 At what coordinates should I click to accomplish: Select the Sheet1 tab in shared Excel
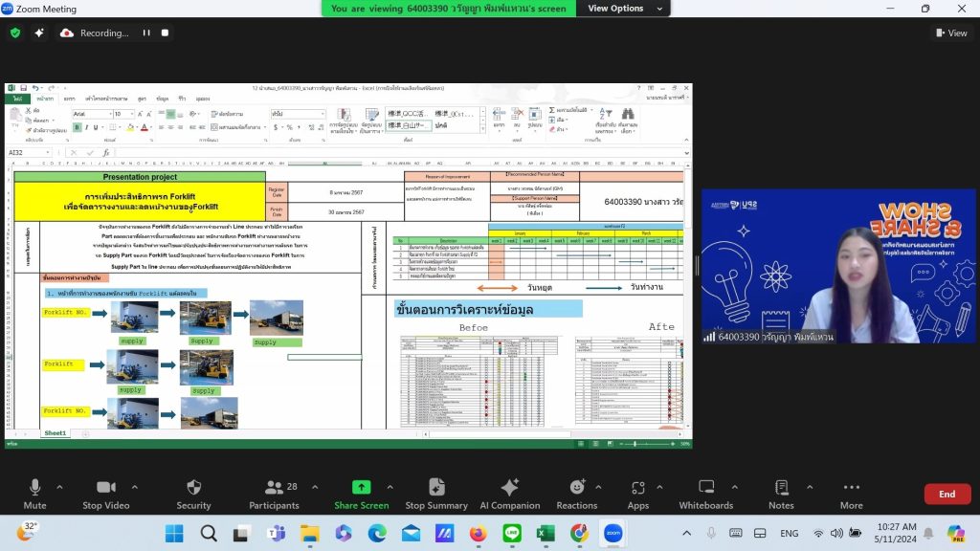tap(55, 433)
